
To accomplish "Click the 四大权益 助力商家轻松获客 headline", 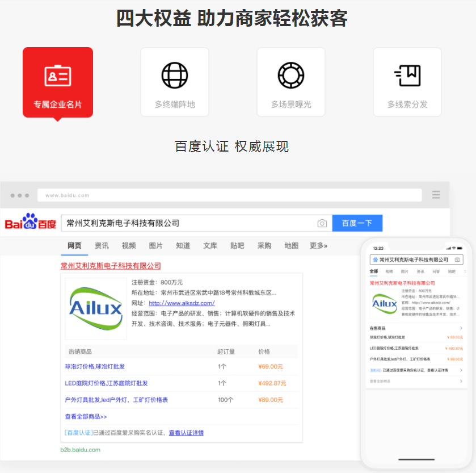I will click(x=232, y=18).
